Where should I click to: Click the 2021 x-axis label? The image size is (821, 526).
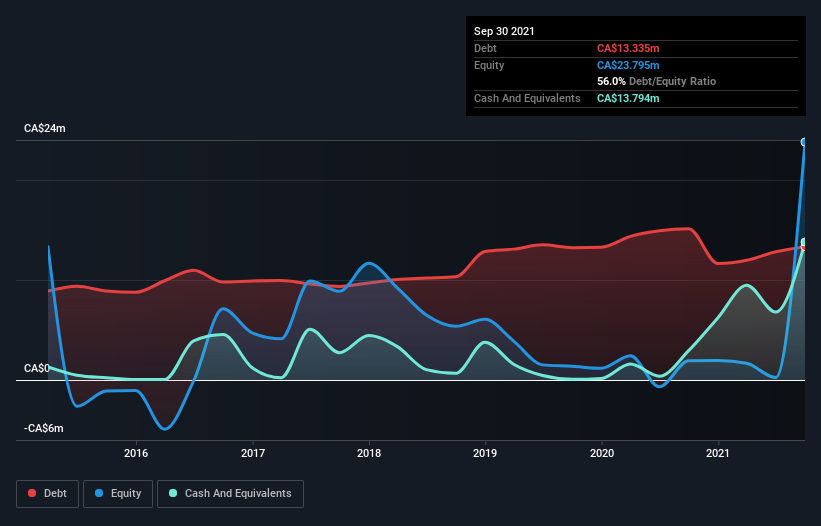[x=718, y=453]
